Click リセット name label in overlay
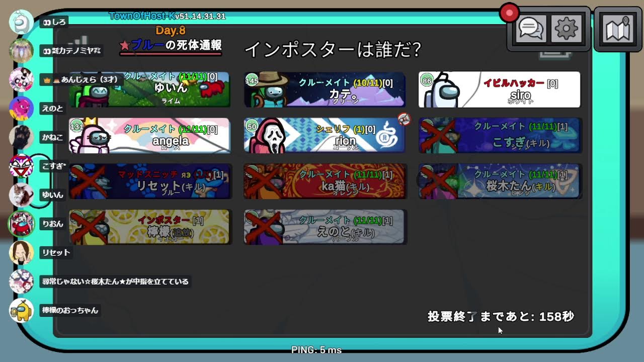Viewport: 644px width, 362px height. 56,252
